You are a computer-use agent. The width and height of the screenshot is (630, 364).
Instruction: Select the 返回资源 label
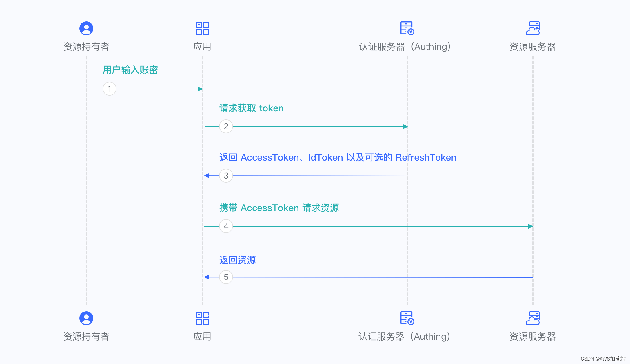pos(238,260)
